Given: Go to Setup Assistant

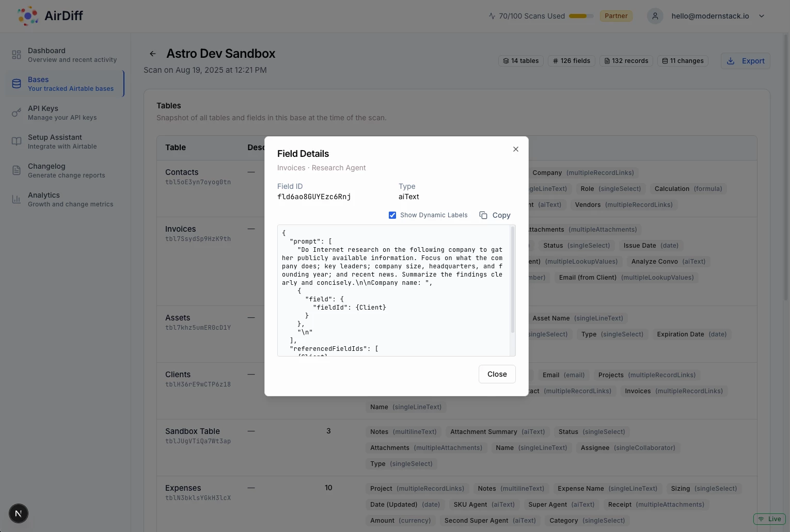Looking at the screenshot, I should [65, 141].
